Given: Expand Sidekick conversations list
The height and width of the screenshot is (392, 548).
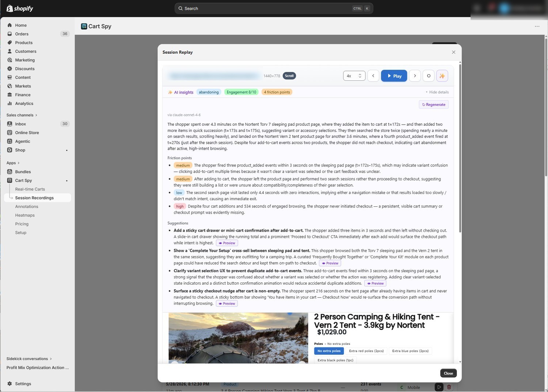Looking at the screenshot, I should coord(29,359).
